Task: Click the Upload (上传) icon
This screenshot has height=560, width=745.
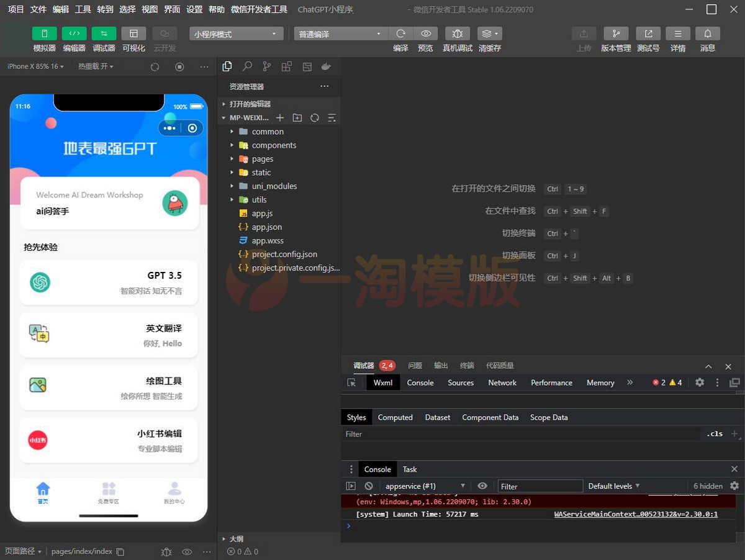Action: pyautogui.click(x=584, y=34)
